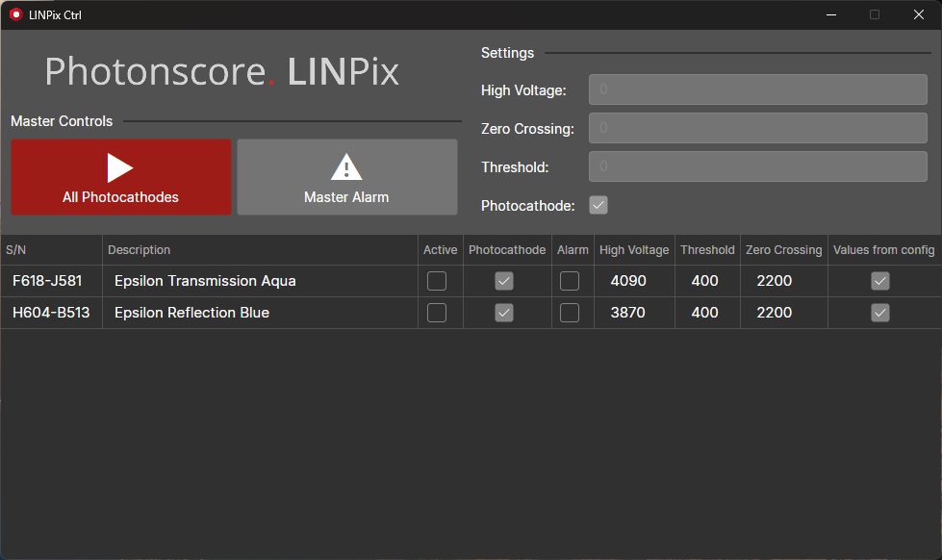The width and height of the screenshot is (942, 560).
Task: Start All Photocathodes with red button
Action: [x=120, y=177]
